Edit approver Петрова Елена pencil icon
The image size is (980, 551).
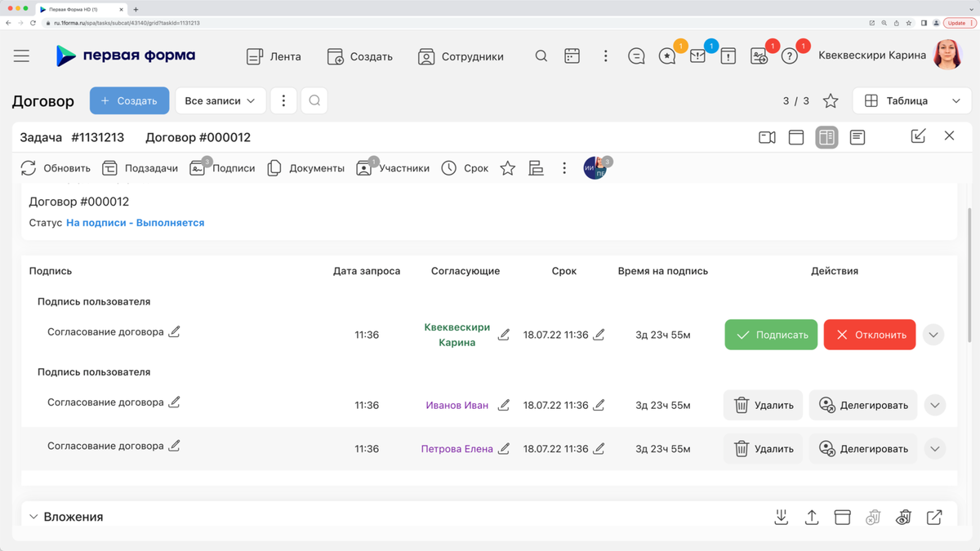click(504, 448)
